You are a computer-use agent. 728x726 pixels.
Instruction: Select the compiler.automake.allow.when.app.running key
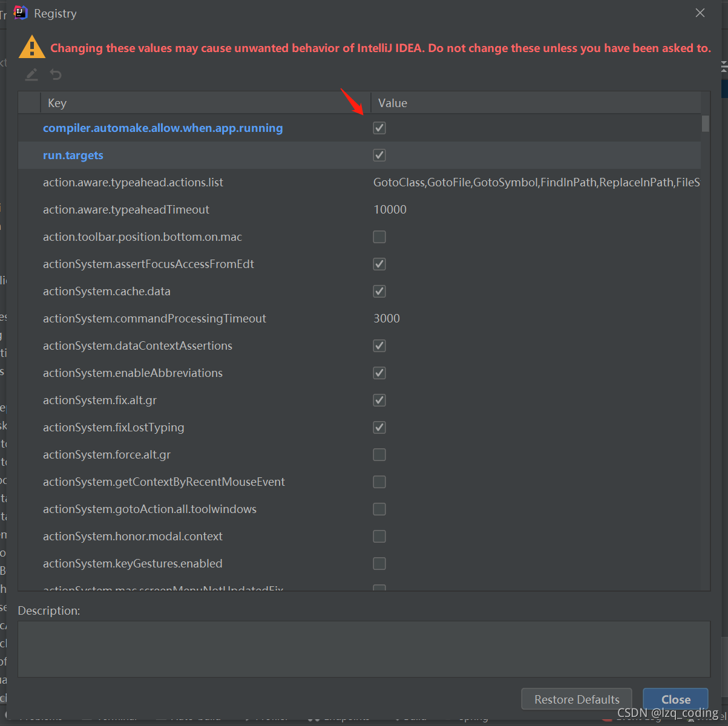(x=163, y=128)
